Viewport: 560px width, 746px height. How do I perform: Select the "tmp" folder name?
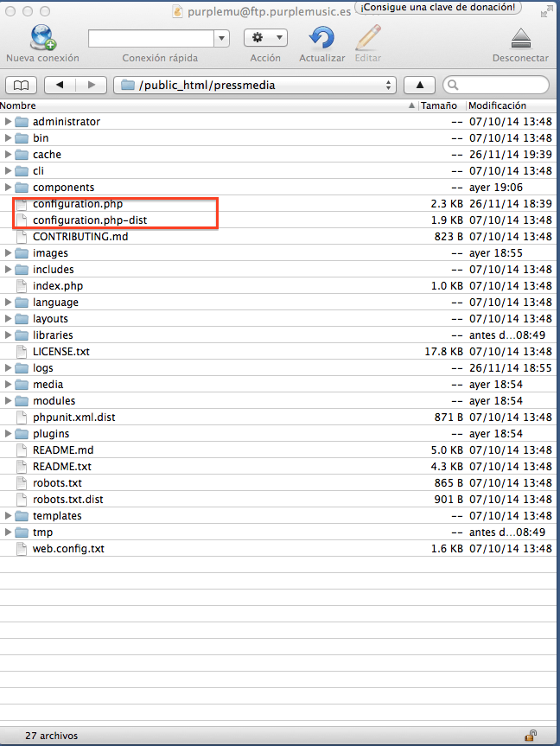point(43,532)
